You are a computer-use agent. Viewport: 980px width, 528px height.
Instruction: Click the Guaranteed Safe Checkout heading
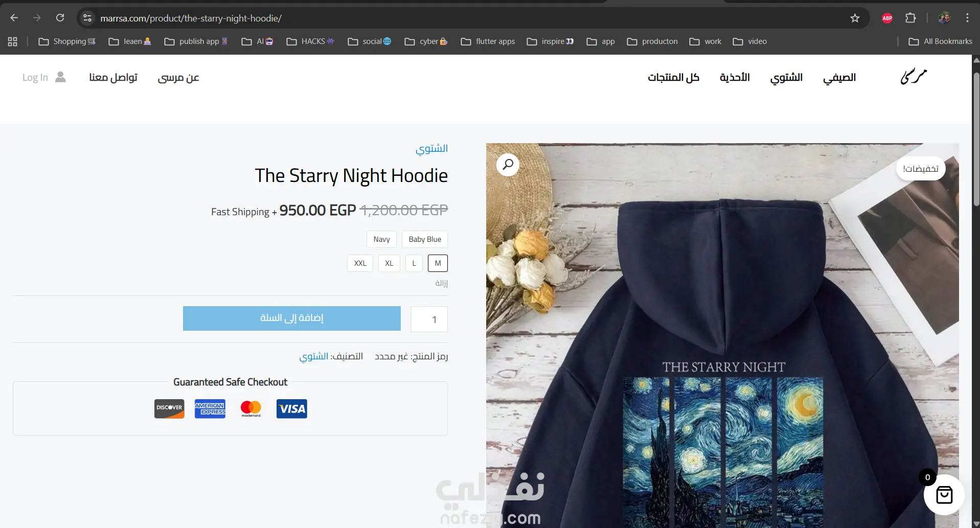(230, 382)
